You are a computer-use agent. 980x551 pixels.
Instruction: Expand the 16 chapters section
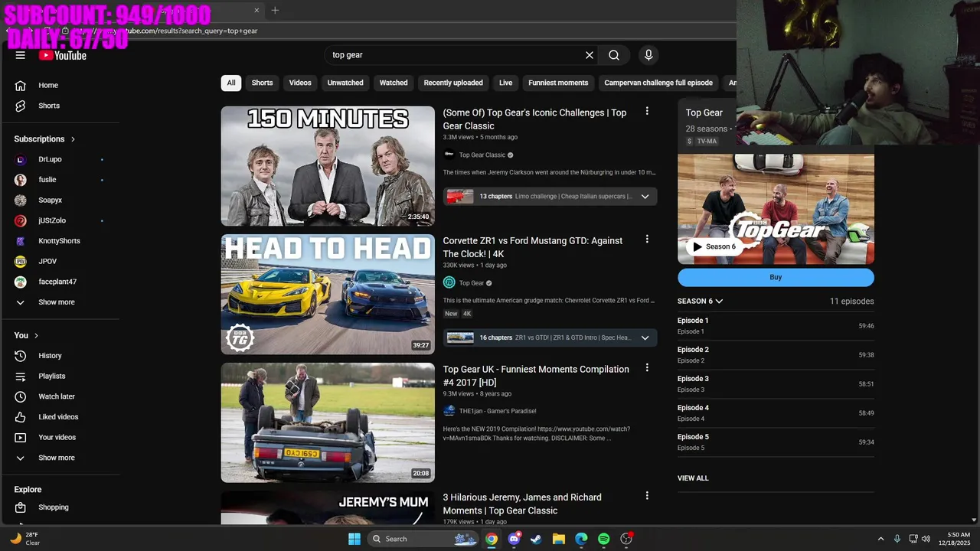click(550, 337)
